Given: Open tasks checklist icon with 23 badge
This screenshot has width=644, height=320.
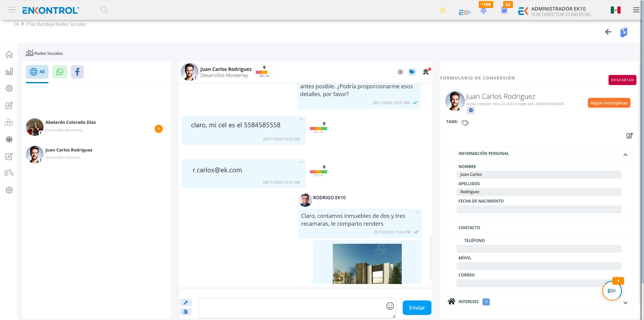Looking at the screenshot, I should 504,11.
